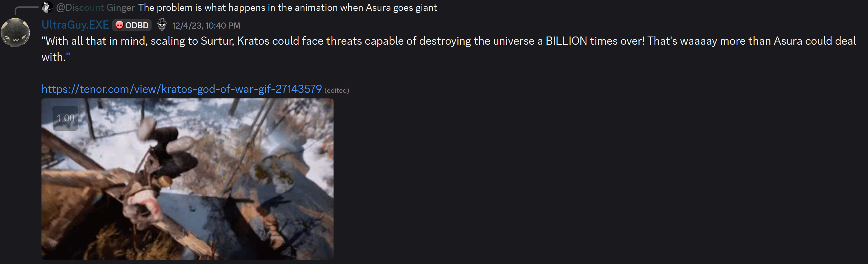The image size is (868, 264).
Task: Click the 12/4/23, 10:40 PM timestamp
Action: pos(206,26)
